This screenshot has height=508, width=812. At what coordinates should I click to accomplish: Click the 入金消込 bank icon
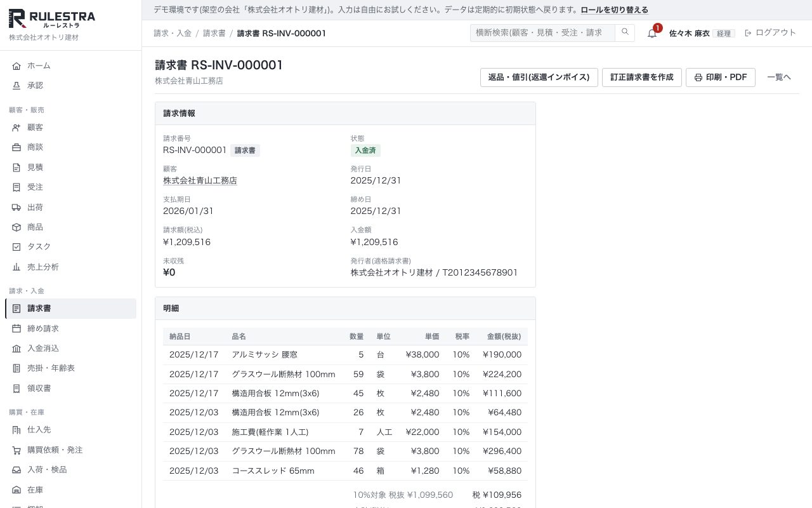point(16,349)
